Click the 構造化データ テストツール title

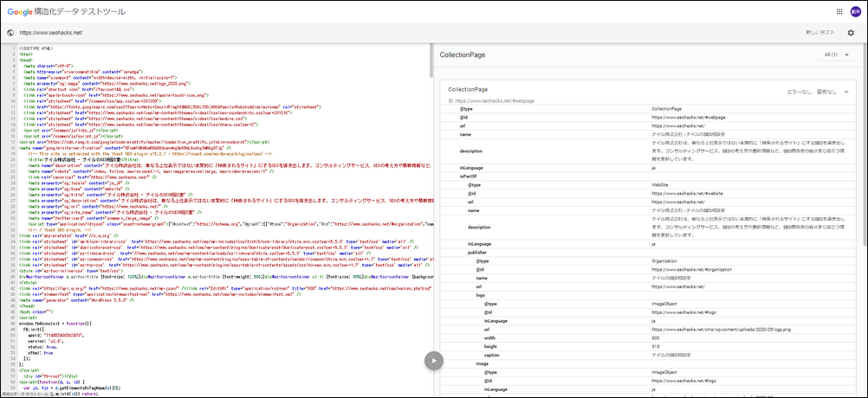point(80,11)
